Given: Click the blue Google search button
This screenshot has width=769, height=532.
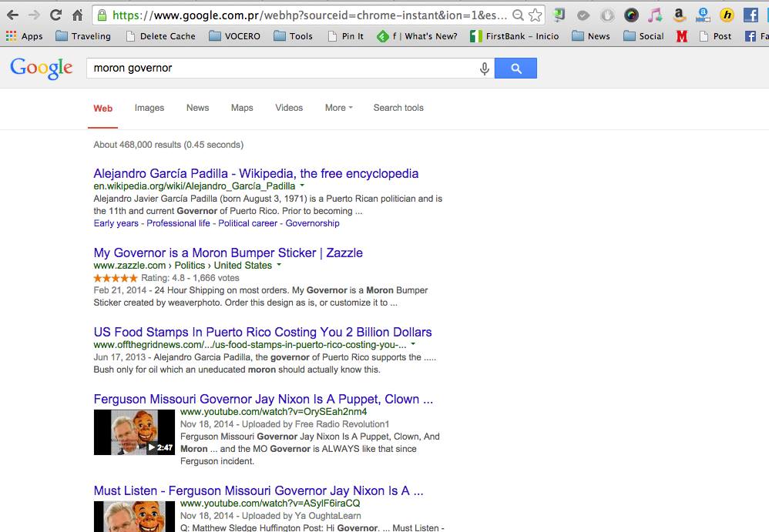Looking at the screenshot, I should 515,69.
